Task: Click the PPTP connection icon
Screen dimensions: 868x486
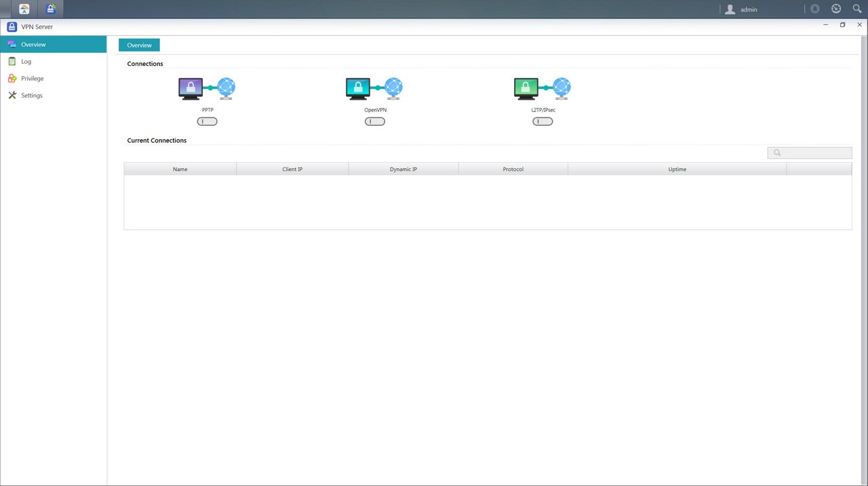Action: tap(207, 89)
